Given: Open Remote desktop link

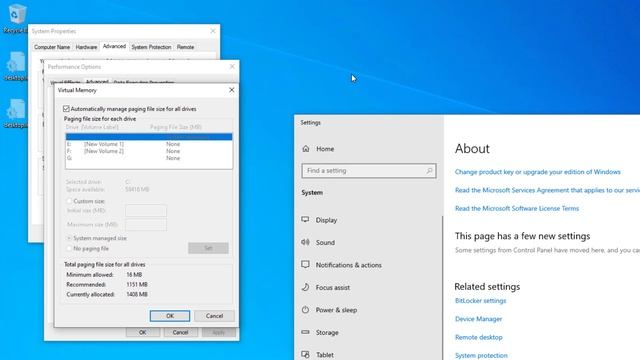Looking at the screenshot, I should (478, 338).
